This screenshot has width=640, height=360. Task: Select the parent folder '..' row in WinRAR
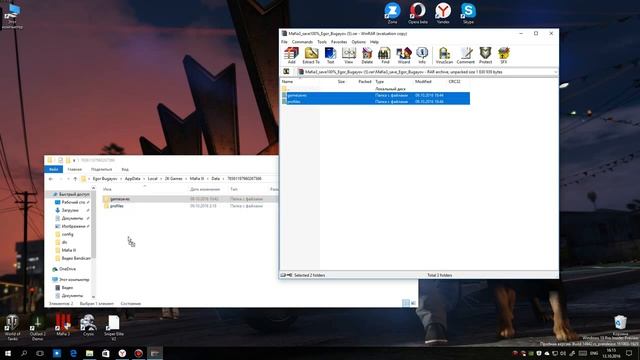[375, 89]
